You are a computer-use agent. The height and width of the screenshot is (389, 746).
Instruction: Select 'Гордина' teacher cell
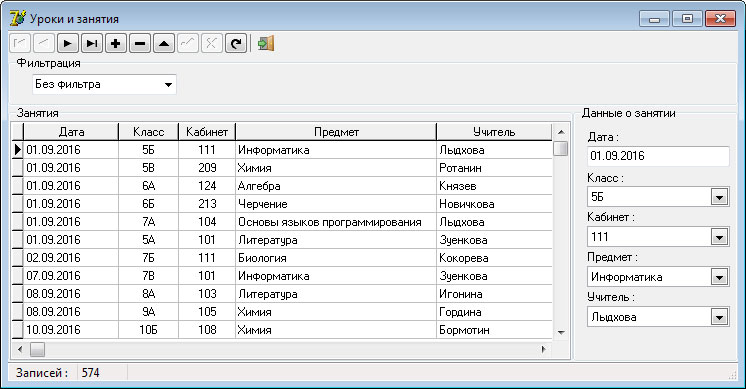pyautogui.click(x=494, y=312)
